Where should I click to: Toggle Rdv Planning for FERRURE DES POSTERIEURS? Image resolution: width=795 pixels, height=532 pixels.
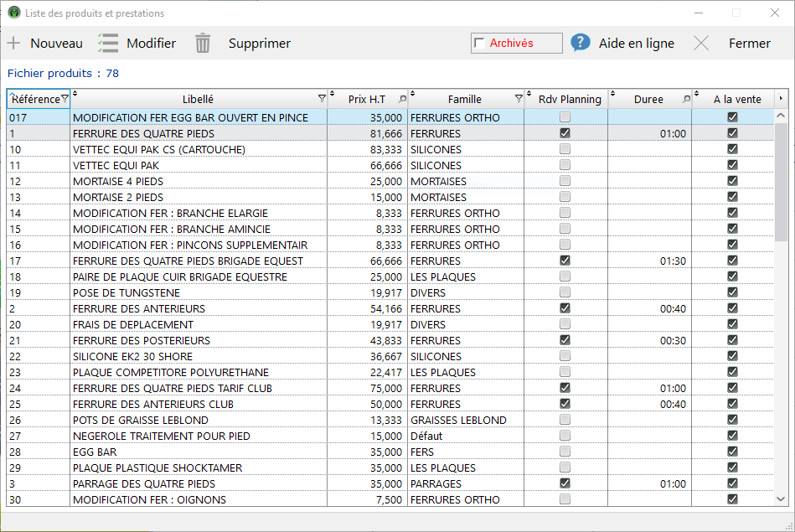(x=565, y=340)
